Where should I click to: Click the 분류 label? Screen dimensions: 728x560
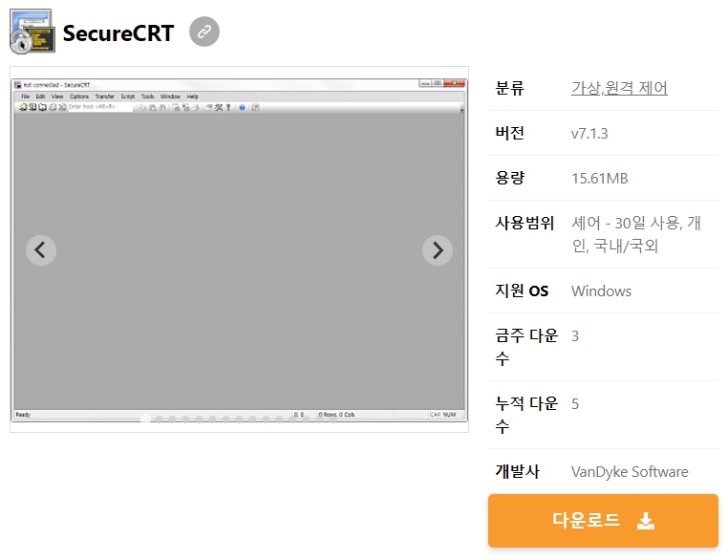click(510, 88)
